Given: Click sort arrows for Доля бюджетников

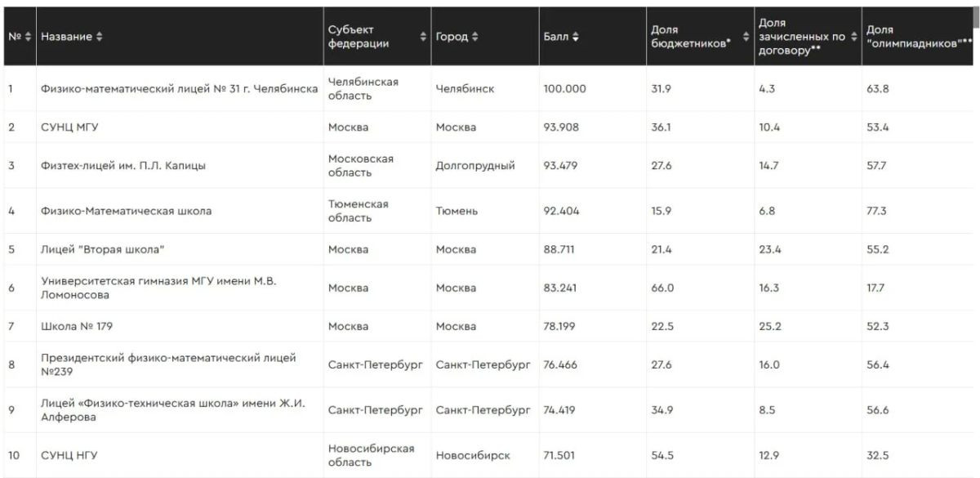Looking at the screenshot, I should click(x=746, y=37).
